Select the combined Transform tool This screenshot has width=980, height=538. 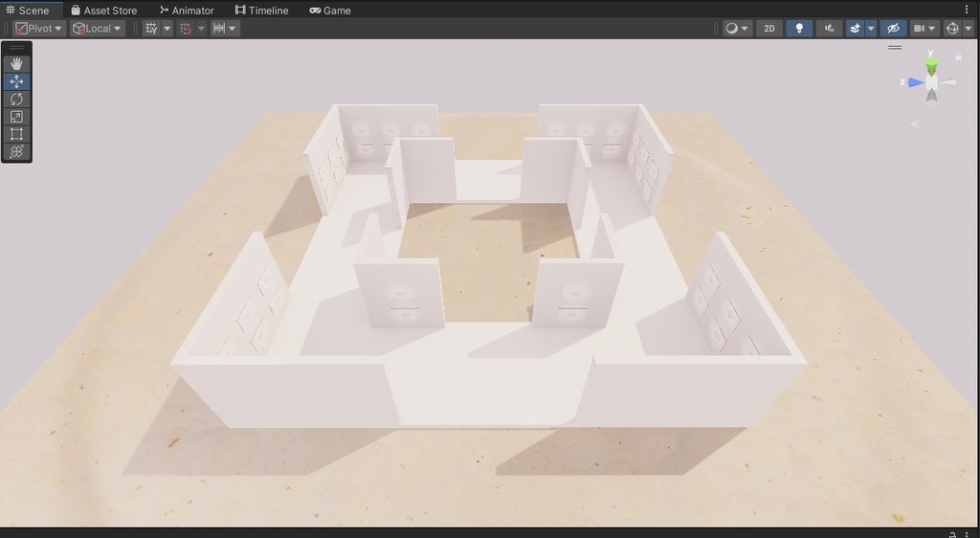coord(16,151)
